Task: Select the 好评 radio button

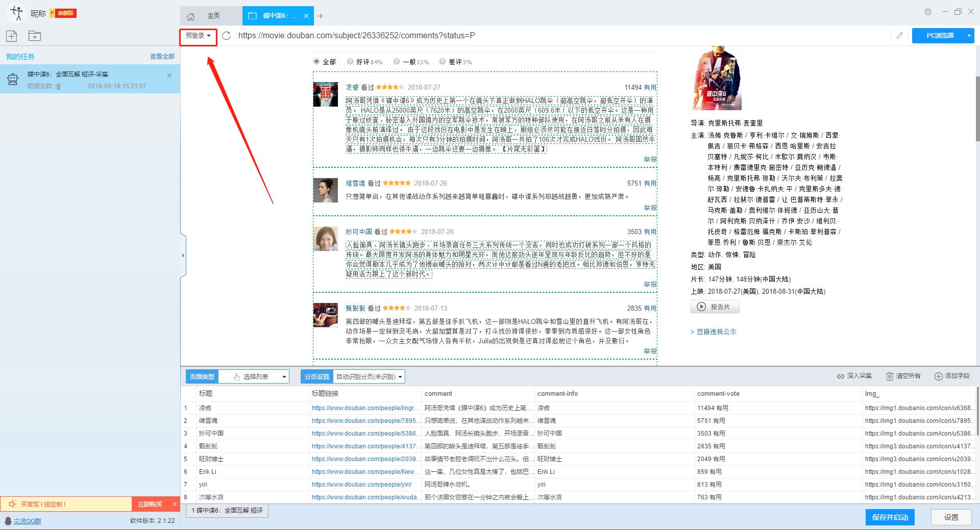Action: (x=350, y=62)
